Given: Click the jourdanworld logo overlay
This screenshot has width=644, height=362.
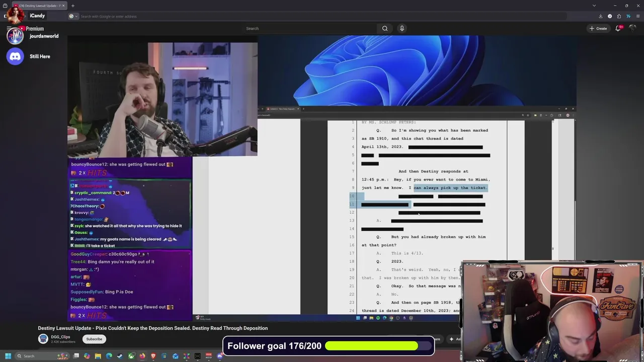Looking at the screenshot, I should click(15, 36).
